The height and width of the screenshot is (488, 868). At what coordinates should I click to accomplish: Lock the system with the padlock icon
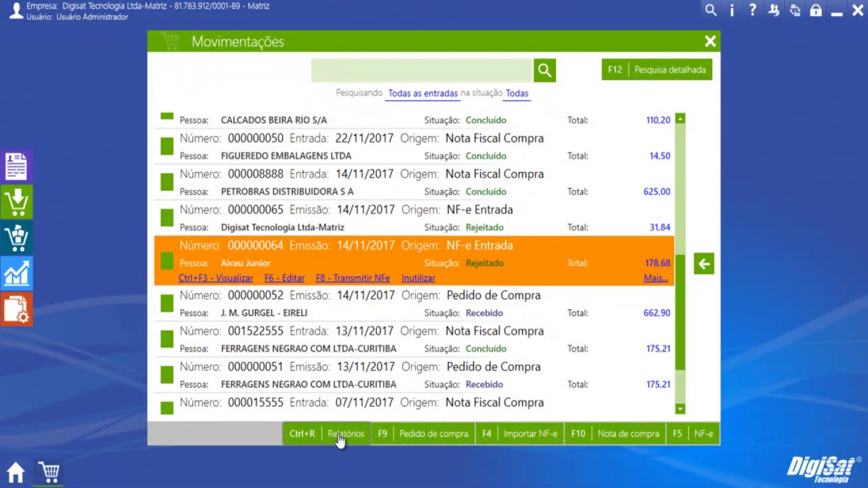pyautogui.click(x=816, y=10)
